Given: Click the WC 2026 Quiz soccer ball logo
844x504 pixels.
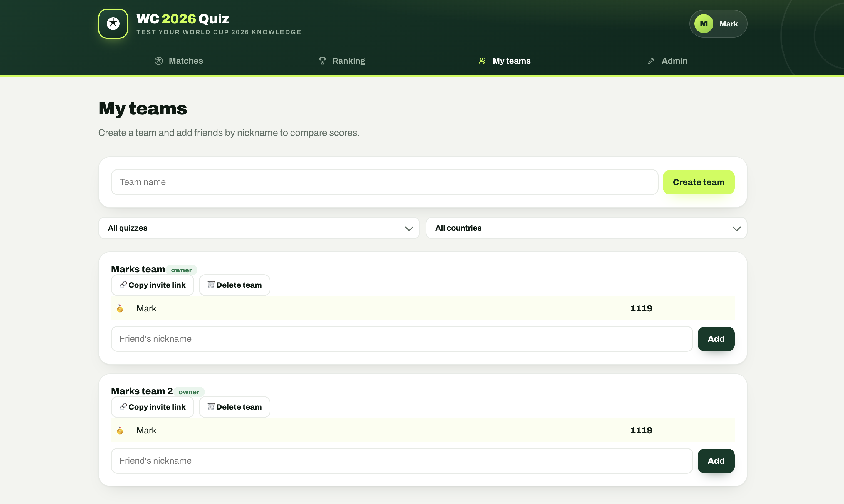Looking at the screenshot, I should point(113,23).
